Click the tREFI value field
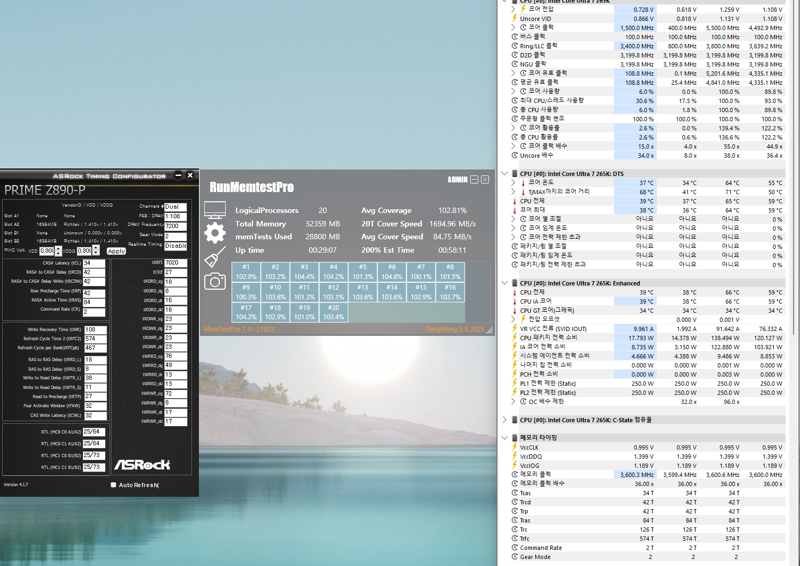Image resolution: width=800 pixels, height=566 pixels. (176, 263)
